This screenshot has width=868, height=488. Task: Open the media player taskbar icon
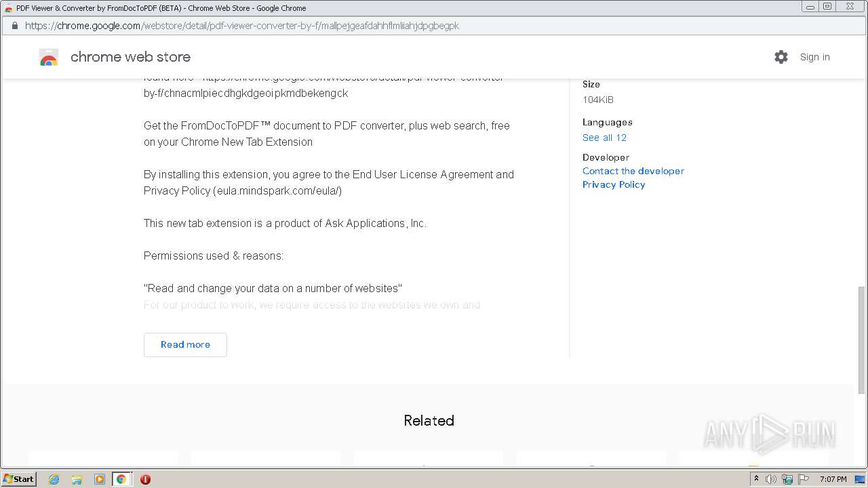(99, 479)
